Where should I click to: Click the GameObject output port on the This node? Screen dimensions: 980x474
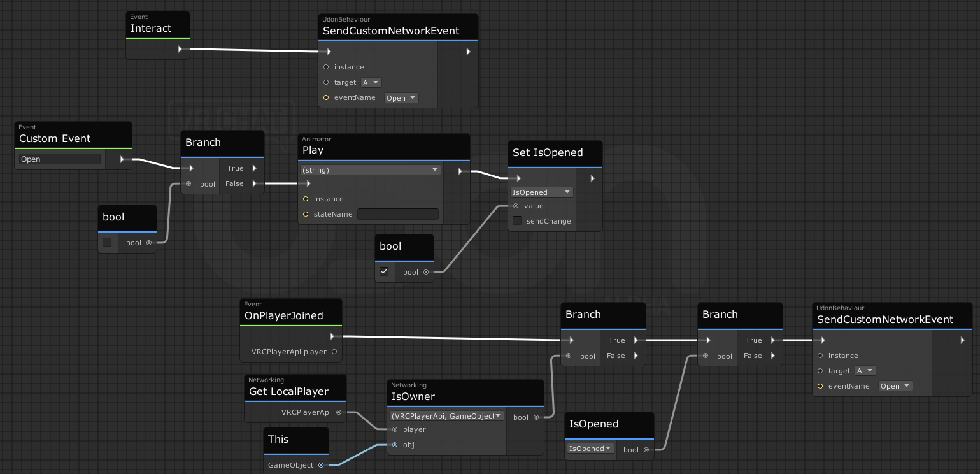click(321, 465)
